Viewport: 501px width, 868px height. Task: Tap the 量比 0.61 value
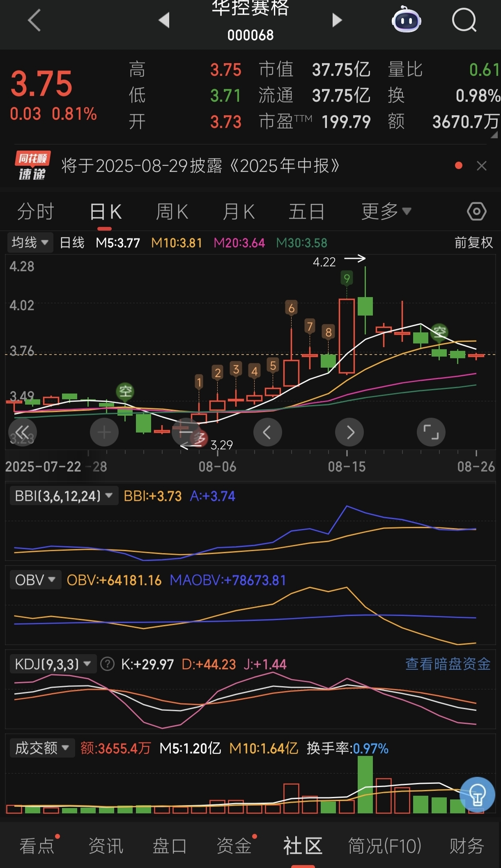pos(485,69)
